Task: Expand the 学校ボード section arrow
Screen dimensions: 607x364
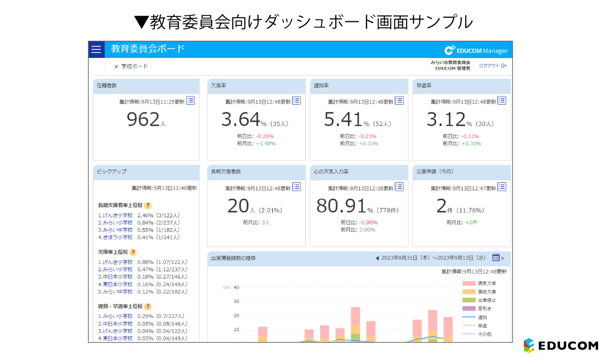Action: click(116, 66)
